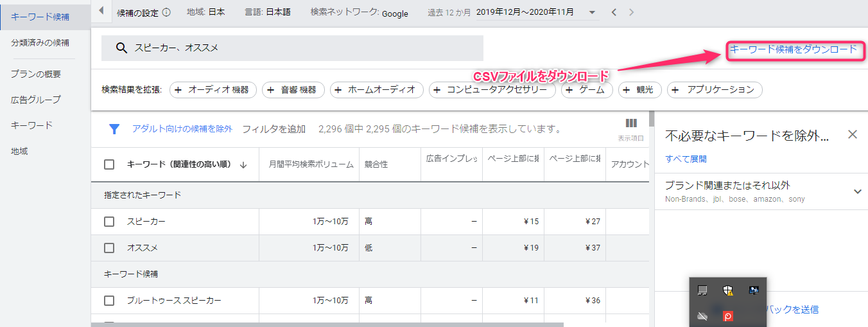Screen dimensions: 868x327
Task: Open 分類済みの候補 in the sidebar
Action: point(40,43)
